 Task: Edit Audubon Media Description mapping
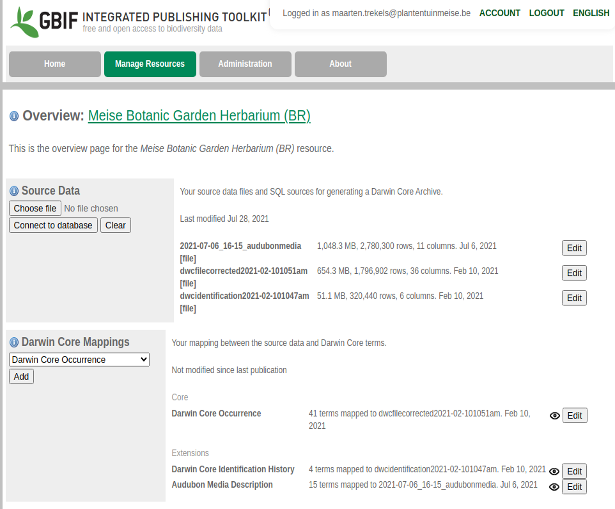point(575,487)
